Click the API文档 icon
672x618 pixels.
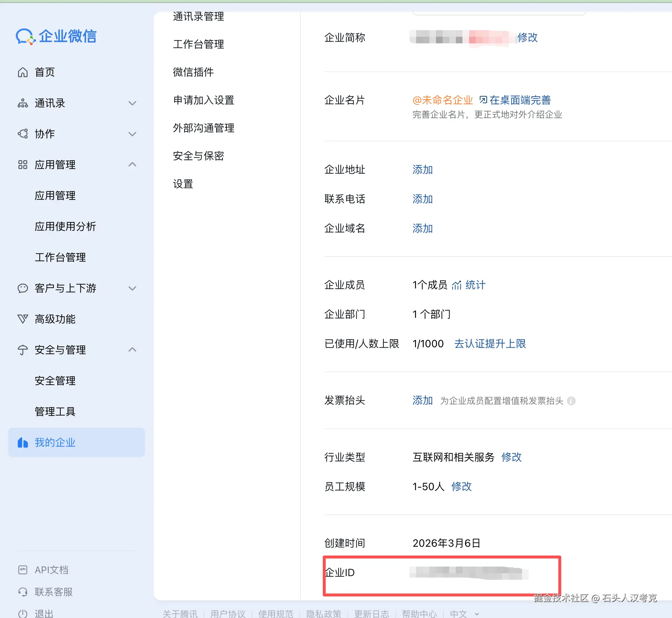[x=23, y=570]
